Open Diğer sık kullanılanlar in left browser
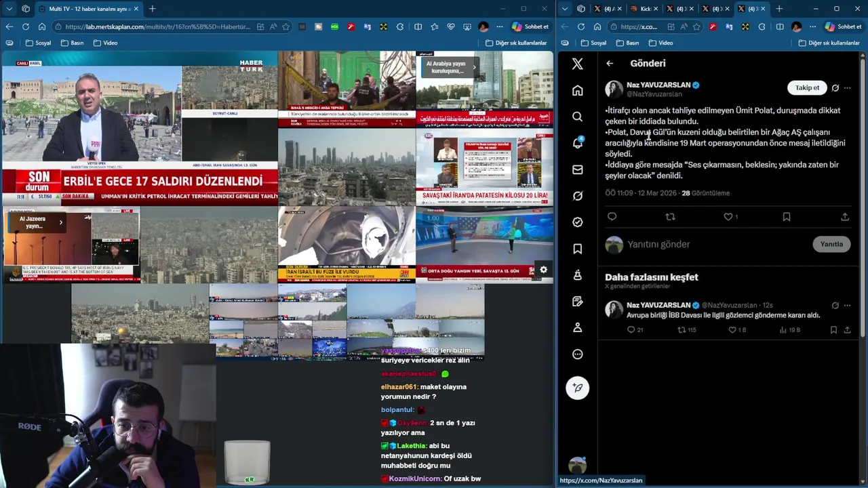 pos(515,43)
